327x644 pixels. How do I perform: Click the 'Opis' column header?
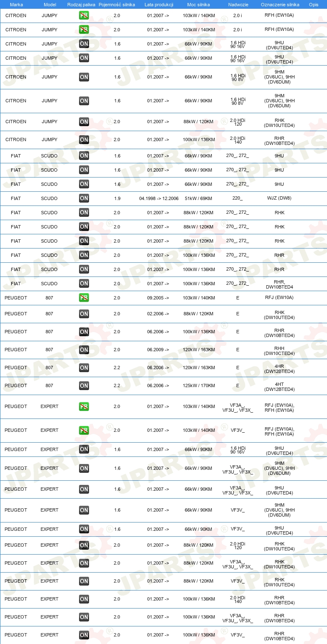tap(313, 4)
